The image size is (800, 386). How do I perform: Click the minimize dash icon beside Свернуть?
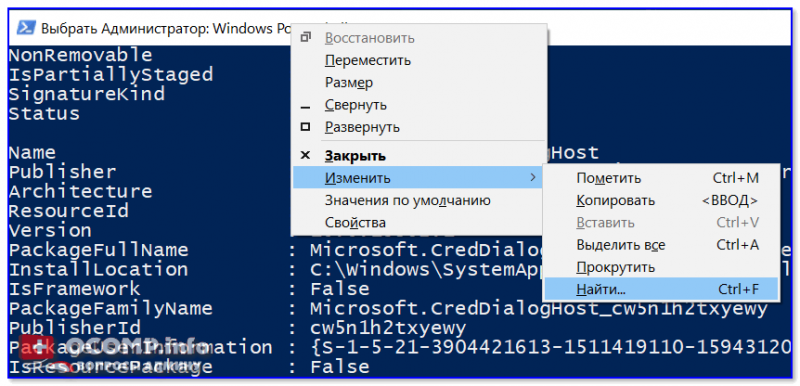pyautogui.click(x=306, y=108)
